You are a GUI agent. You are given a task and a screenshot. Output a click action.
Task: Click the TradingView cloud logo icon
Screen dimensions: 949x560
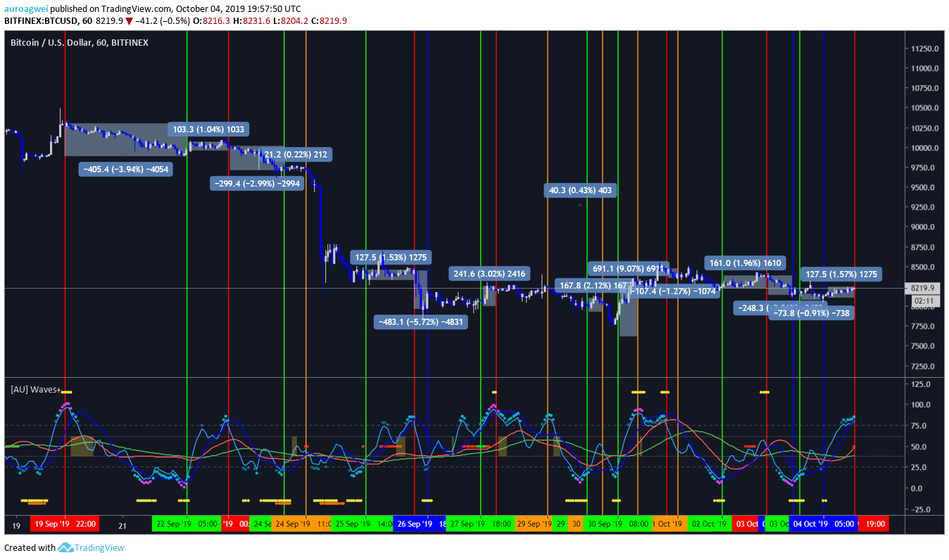66,547
